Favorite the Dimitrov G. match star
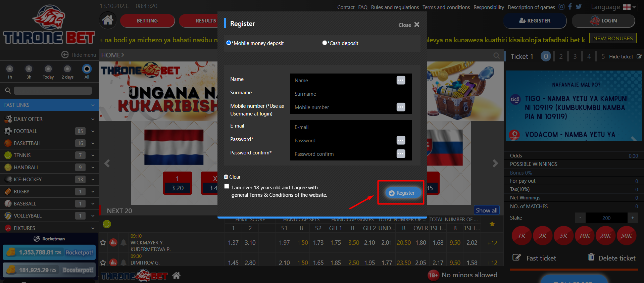This screenshot has height=283, width=644. click(x=103, y=263)
